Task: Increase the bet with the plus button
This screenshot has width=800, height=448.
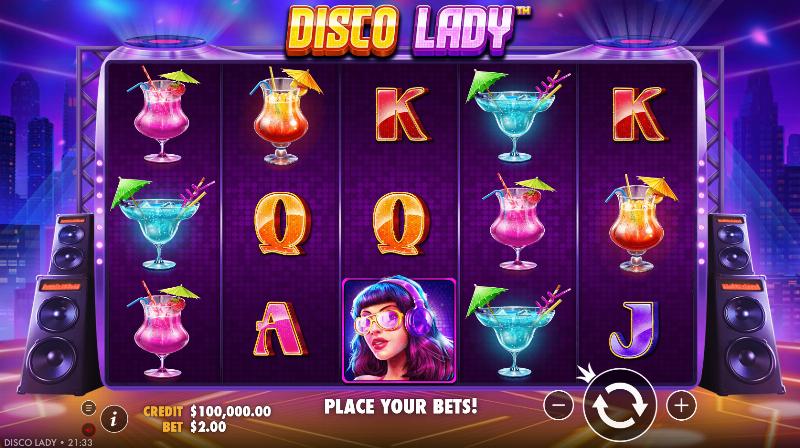Action: click(x=681, y=405)
